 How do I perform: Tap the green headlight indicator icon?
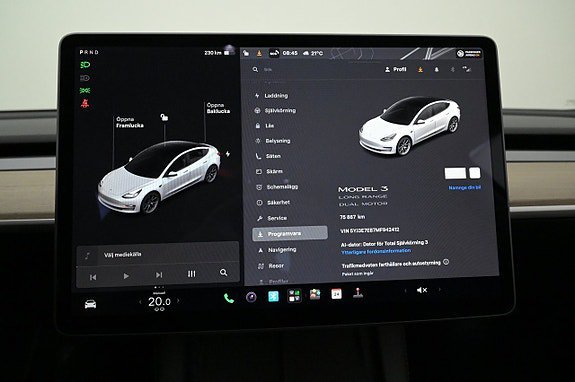click(85, 65)
